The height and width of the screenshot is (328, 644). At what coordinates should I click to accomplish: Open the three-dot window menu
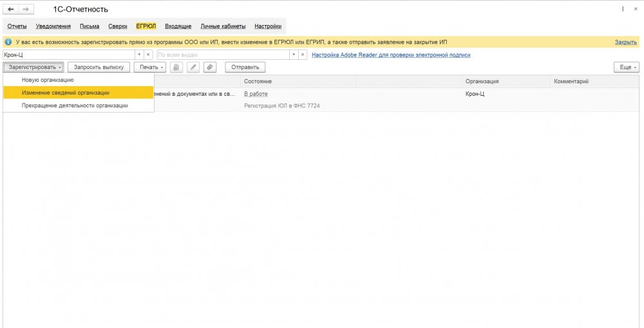pos(622,9)
